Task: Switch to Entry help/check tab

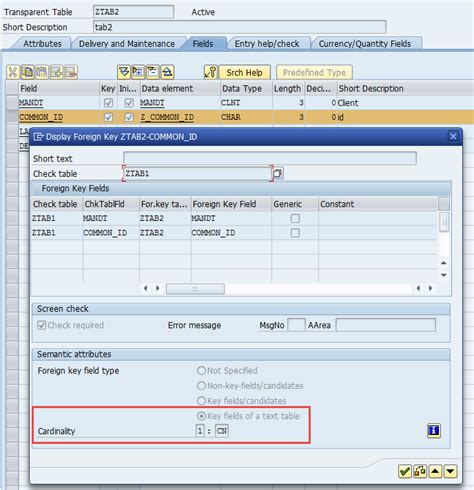Action: click(x=267, y=44)
